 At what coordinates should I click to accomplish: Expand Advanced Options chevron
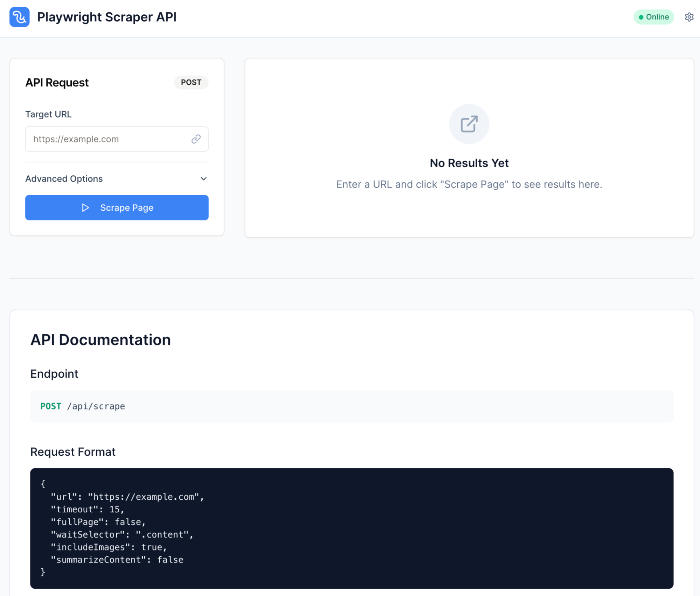(x=203, y=179)
